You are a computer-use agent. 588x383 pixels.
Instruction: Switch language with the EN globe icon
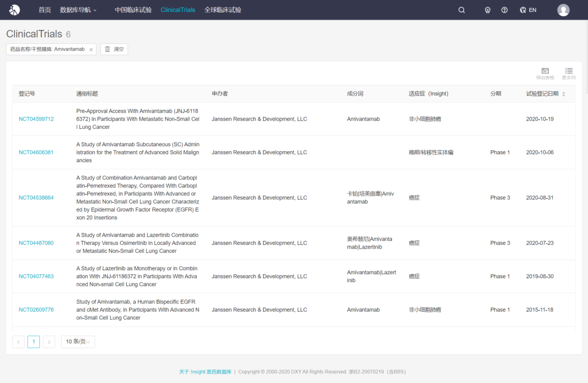(x=528, y=10)
